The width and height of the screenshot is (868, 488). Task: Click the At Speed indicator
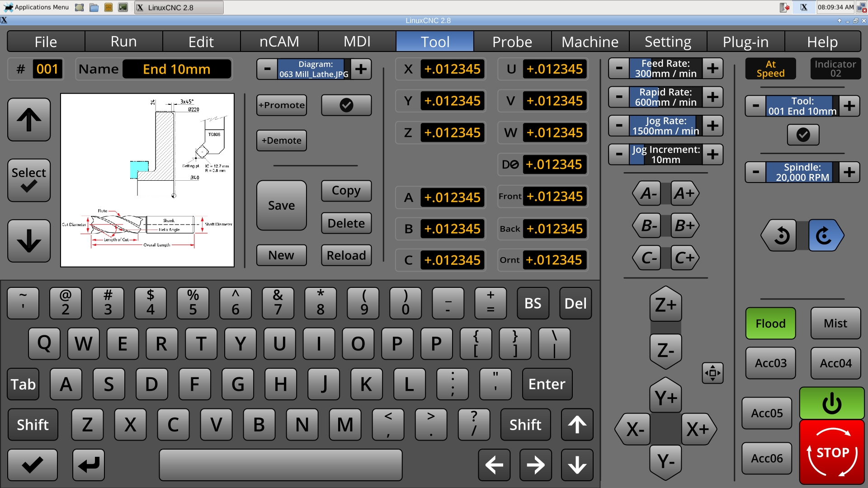pos(770,69)
